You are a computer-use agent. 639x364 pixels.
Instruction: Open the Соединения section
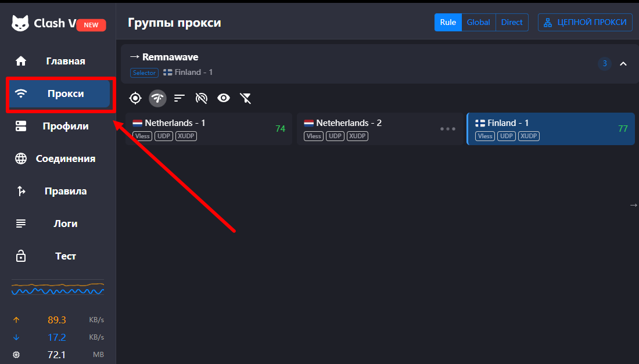point(59,159)
